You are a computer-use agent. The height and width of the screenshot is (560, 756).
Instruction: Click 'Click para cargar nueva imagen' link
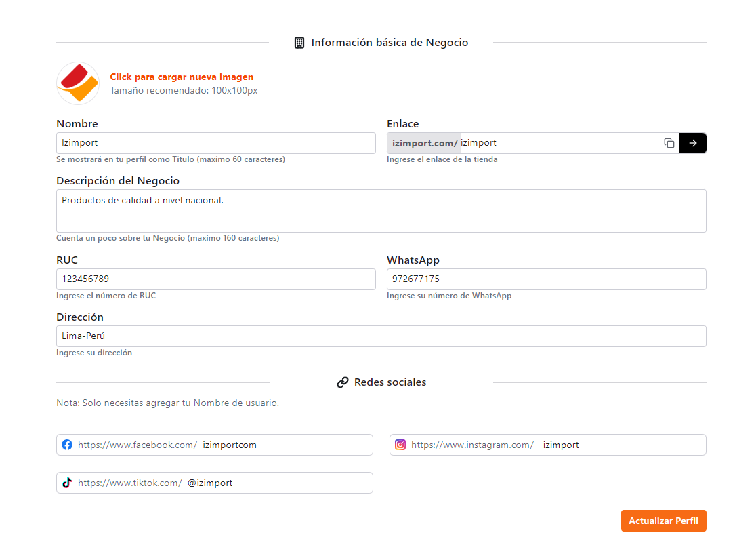tap(182, 77)
